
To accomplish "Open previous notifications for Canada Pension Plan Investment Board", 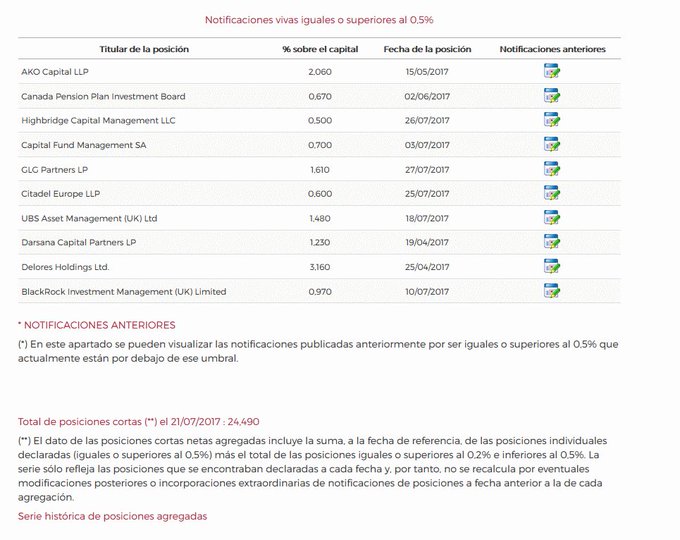I will click(552, 95).
